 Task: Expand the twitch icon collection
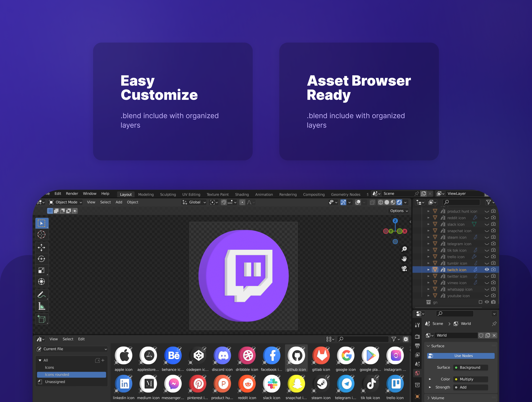tap(428, 270)
